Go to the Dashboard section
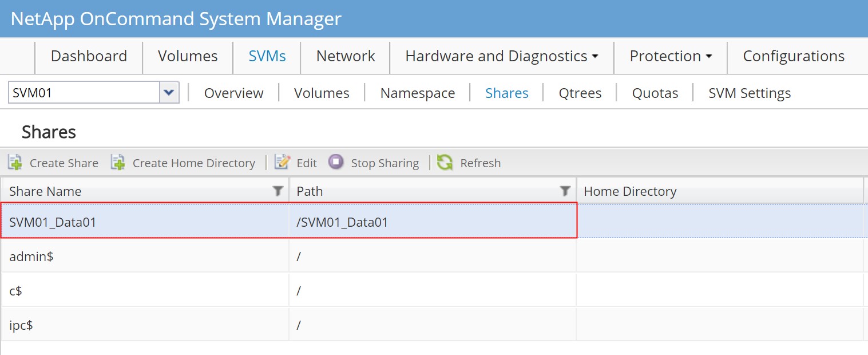 (89, 56)
